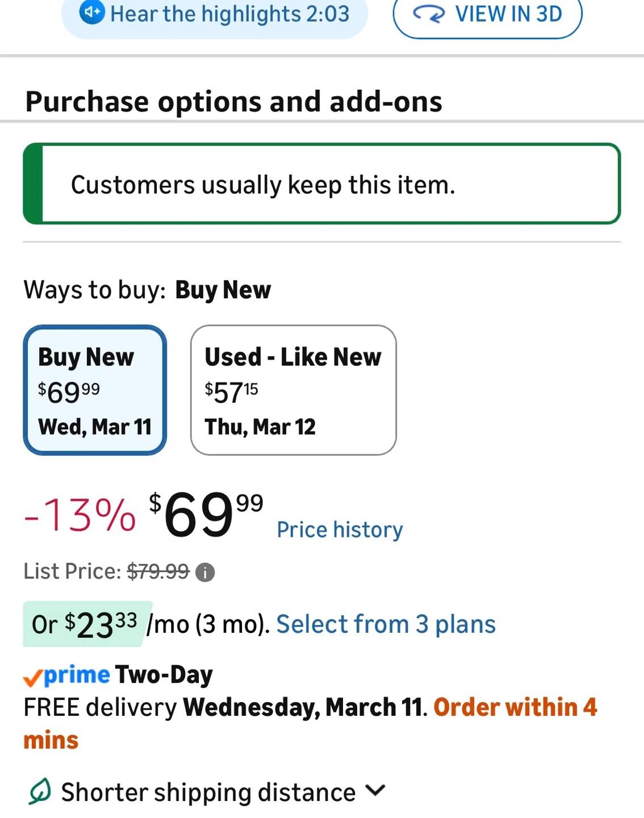Screen dimensions: 644x818
Task: Click the -13% discount label
Action: 80,515
